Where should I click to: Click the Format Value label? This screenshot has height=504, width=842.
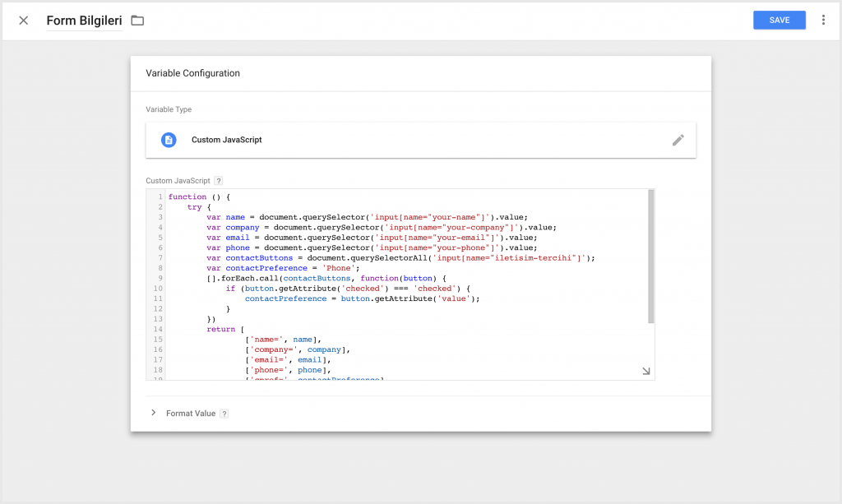pos(191,414)
